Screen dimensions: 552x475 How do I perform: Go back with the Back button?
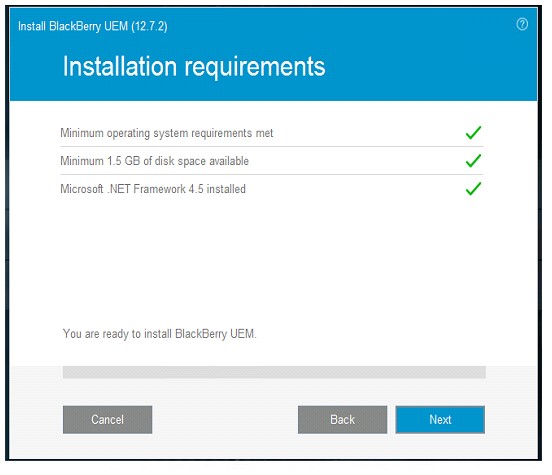click(342, 419)
